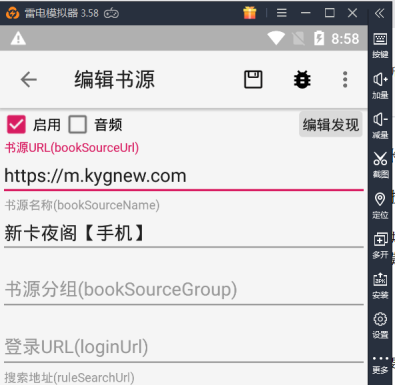Image resolution: width=395 pixels, height=385 pixels.
Task: Open emulator keyboard mapping 按键
Action: [x=380, y=46]
